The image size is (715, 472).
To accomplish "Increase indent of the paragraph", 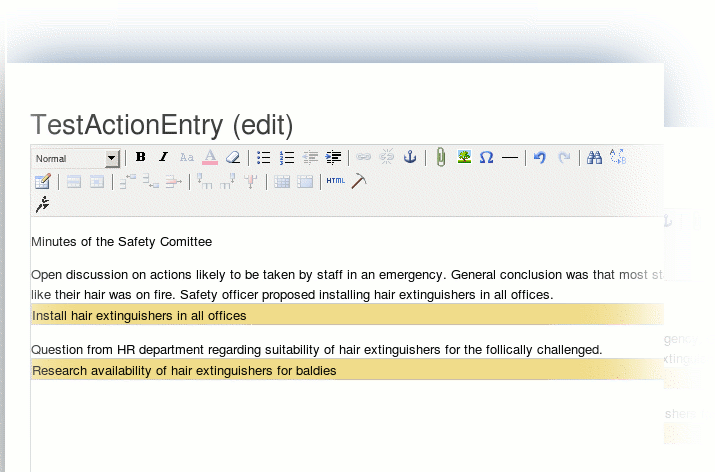I will [x=334, y=157].
